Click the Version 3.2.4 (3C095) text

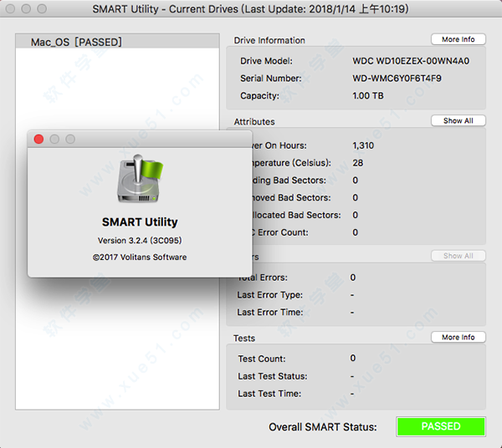140,241
